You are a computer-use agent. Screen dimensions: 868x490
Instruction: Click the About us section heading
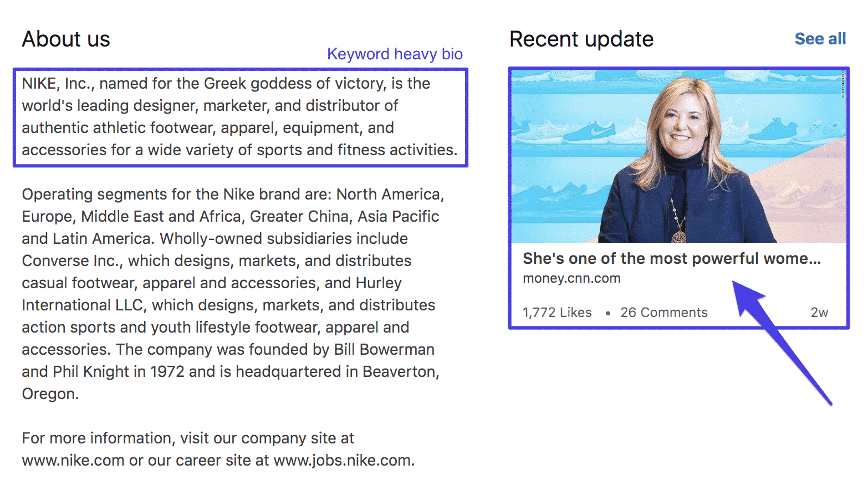65,39
